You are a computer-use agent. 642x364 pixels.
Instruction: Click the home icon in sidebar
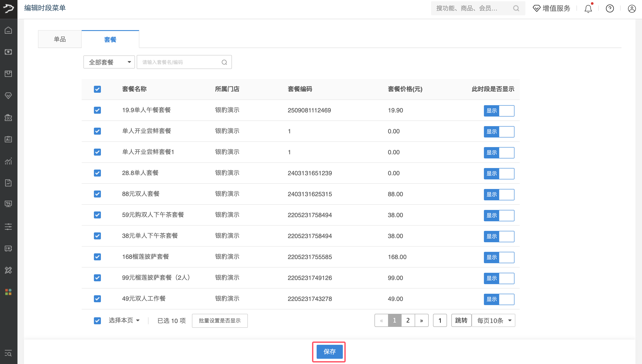(8, 30)
